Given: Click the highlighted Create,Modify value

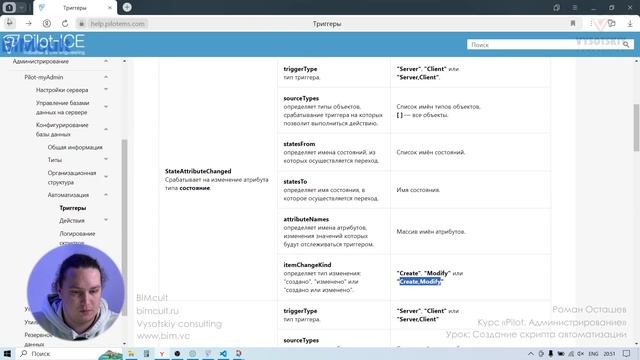Looking at the screenshot, I should point(420,282).
